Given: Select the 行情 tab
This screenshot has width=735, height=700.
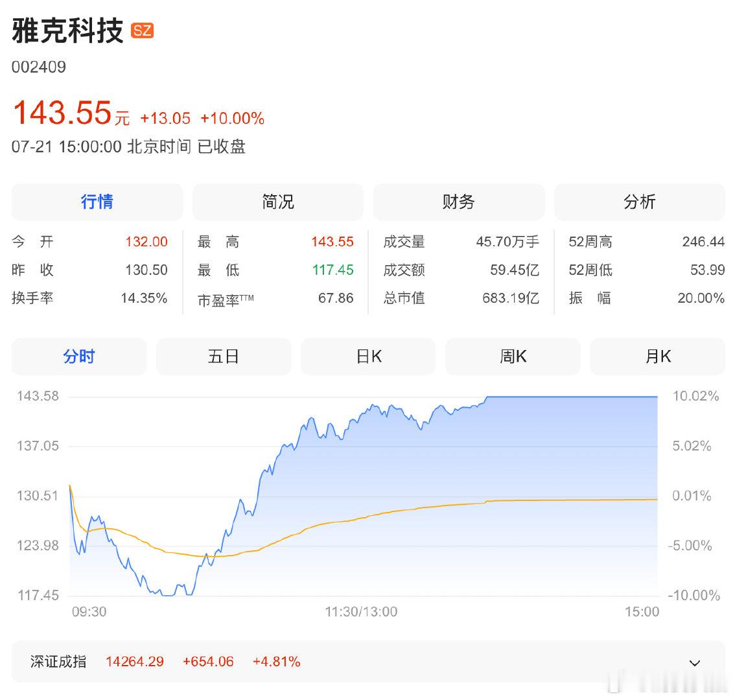Looking at the screenshot, I should (x=97, y=202).
